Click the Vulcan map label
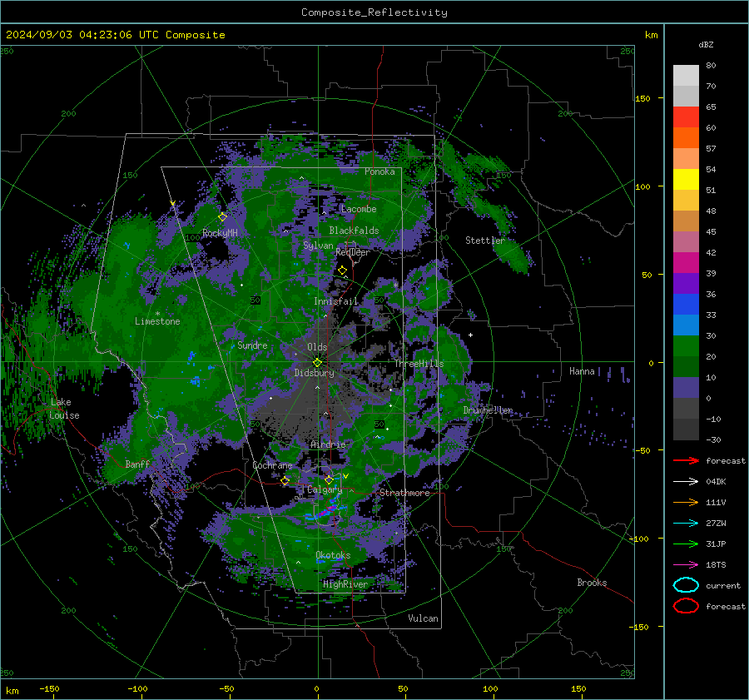 pyautogui.click(x=423, y=618)
